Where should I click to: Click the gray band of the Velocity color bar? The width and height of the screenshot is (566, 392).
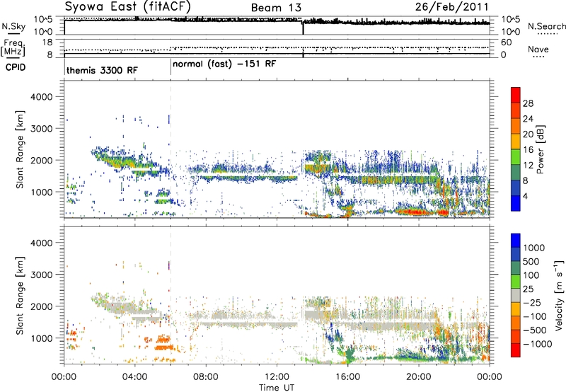[516, 295]
